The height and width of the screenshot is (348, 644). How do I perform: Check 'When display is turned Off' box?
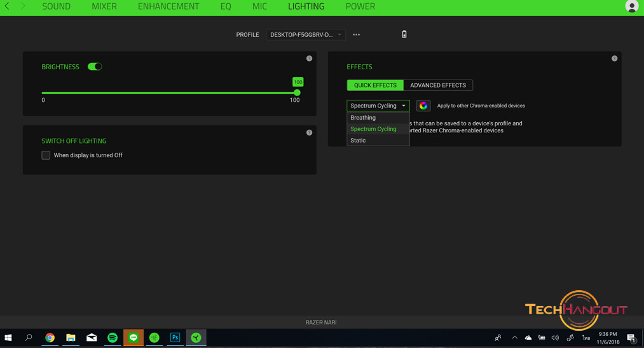(46, 155)
